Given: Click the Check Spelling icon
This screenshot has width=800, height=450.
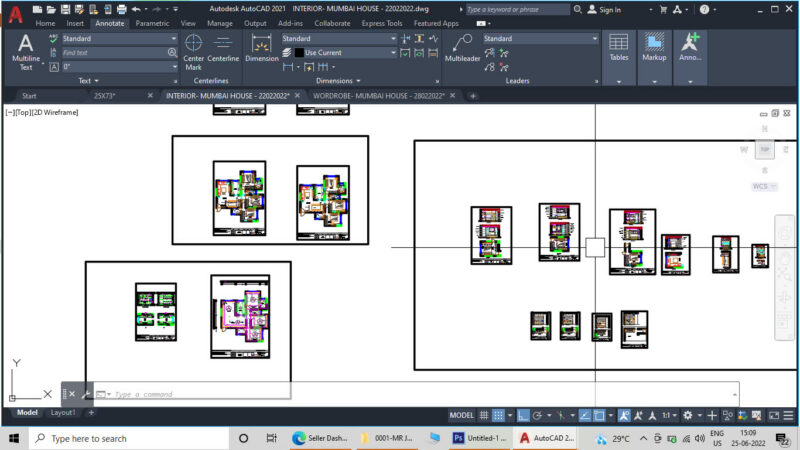Looking at the screenshot, I should tap(54, 39).
